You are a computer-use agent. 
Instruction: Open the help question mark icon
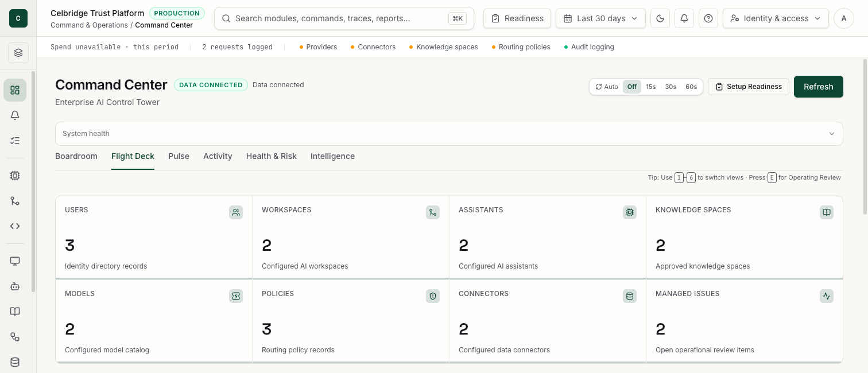708,18
